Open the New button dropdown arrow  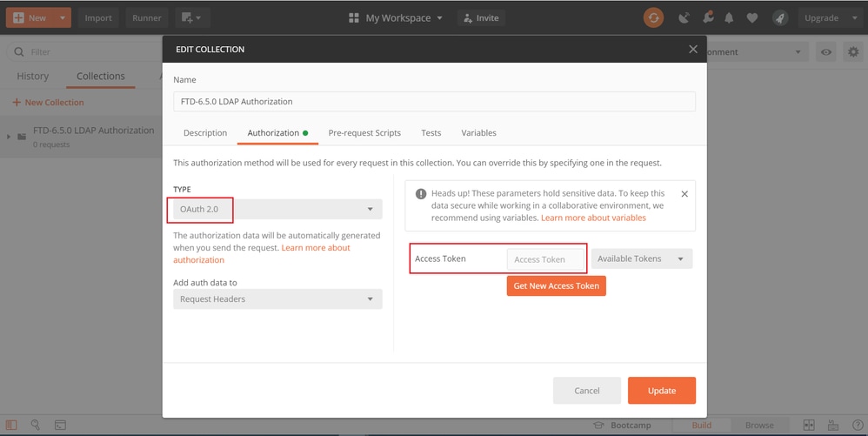tap(63, 17)
